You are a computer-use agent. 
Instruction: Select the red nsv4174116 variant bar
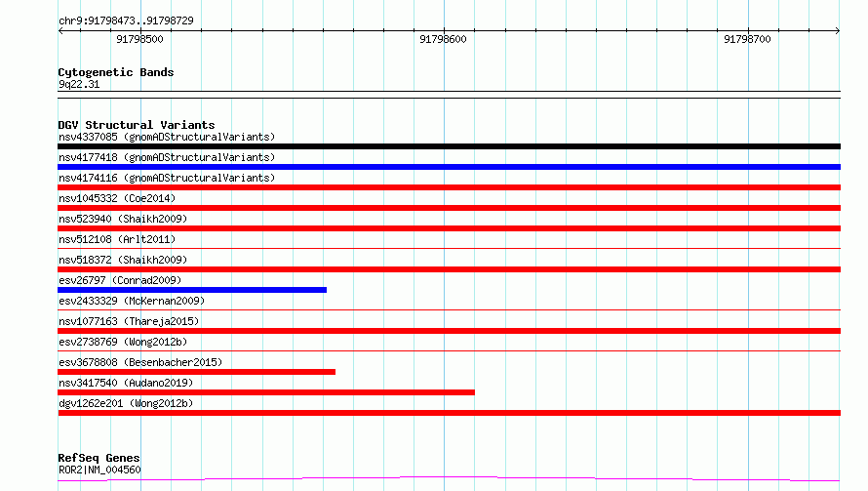tap(449, 187)
